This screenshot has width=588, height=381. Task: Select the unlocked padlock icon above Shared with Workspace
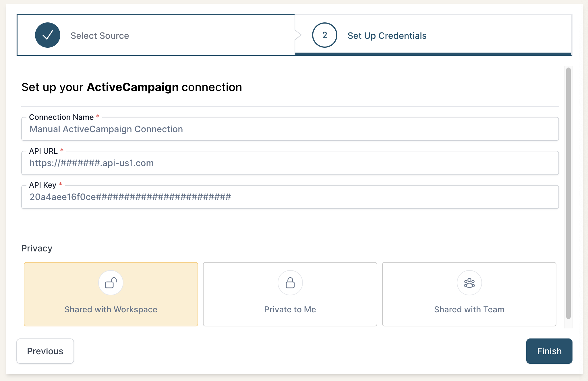(x=111, y=282)
